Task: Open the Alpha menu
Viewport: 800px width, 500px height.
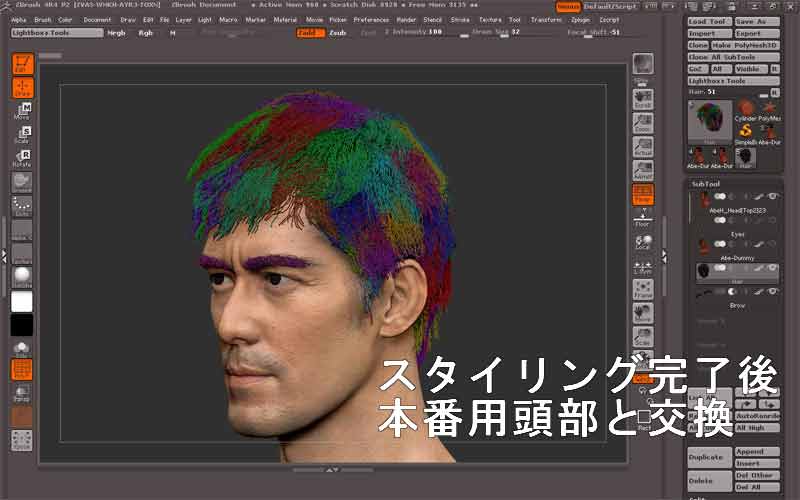Action: [18, 20]
